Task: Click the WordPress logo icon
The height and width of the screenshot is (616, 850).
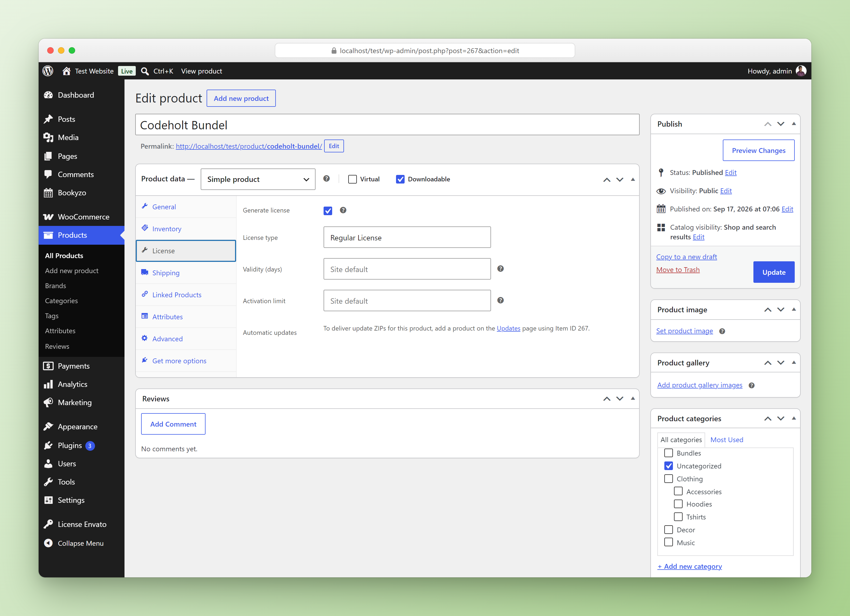Action: [48, 71]
